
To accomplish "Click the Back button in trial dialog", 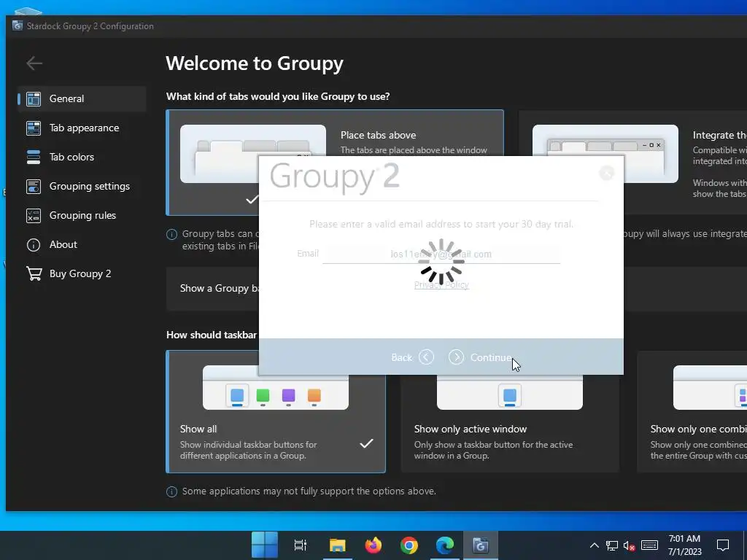I will pos(412,357).
